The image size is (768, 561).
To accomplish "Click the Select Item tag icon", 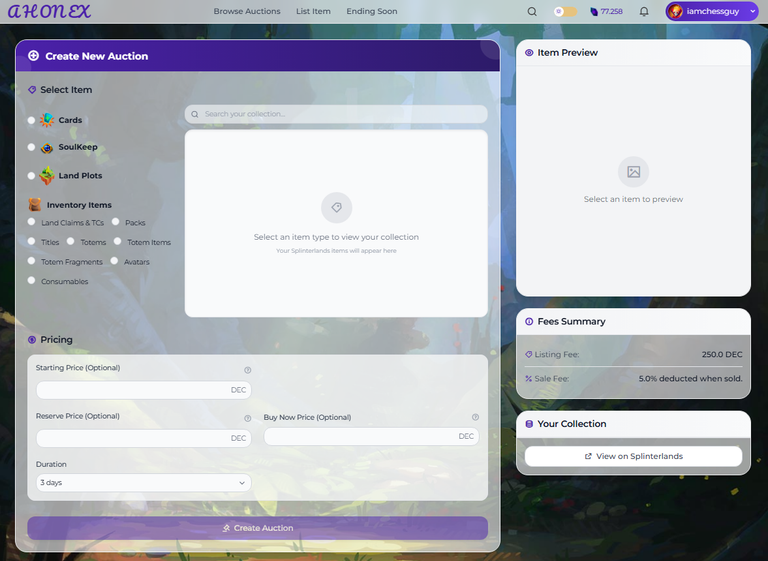I will click(32, 90).
